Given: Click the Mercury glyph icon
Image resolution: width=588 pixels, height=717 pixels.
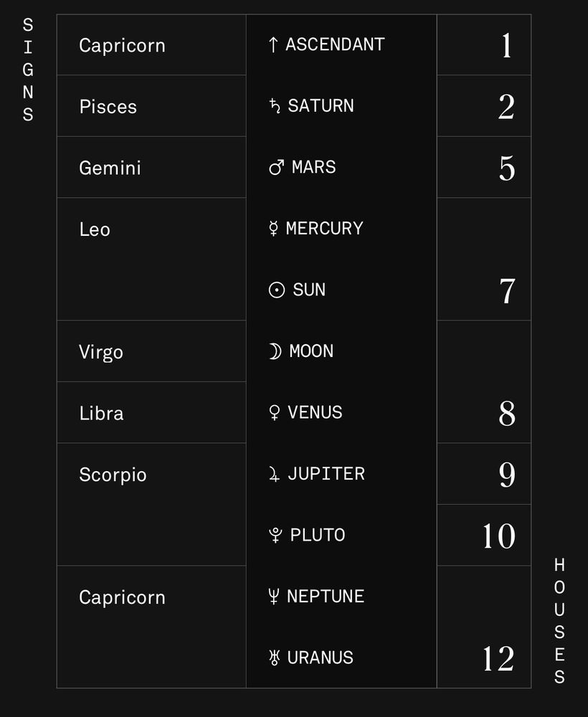Looking at the screenshot, I should [x=273, y=228].
